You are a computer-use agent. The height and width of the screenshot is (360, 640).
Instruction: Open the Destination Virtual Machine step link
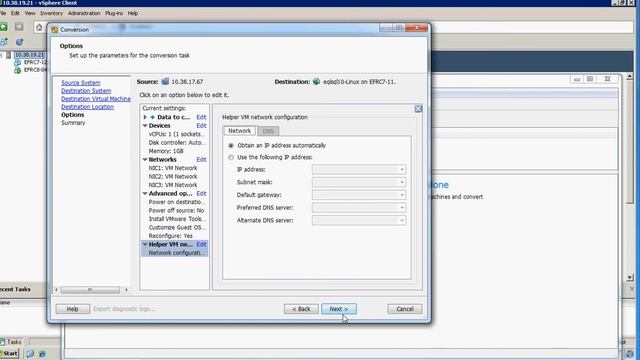coord(96,99)
